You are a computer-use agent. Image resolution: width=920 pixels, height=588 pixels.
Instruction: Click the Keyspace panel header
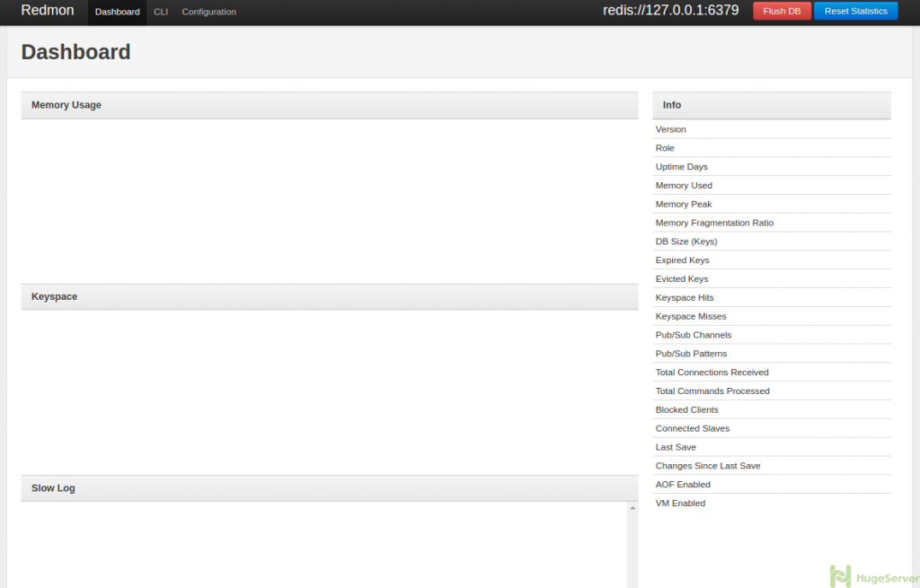coord(52,296)
